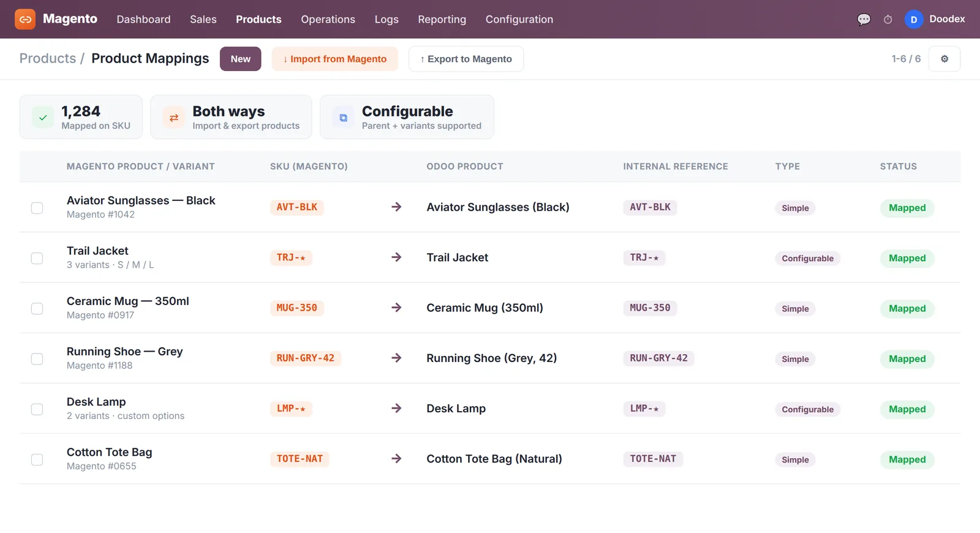
Task: Open the Reporting menu
Action: [442, 20]
